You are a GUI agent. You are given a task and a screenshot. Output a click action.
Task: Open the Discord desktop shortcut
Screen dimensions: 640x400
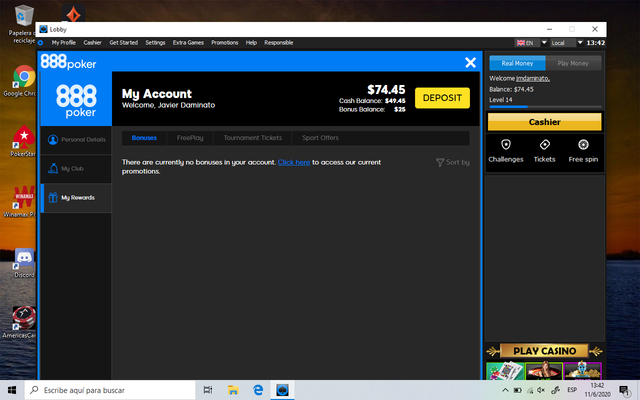click(x=24, y=262)
